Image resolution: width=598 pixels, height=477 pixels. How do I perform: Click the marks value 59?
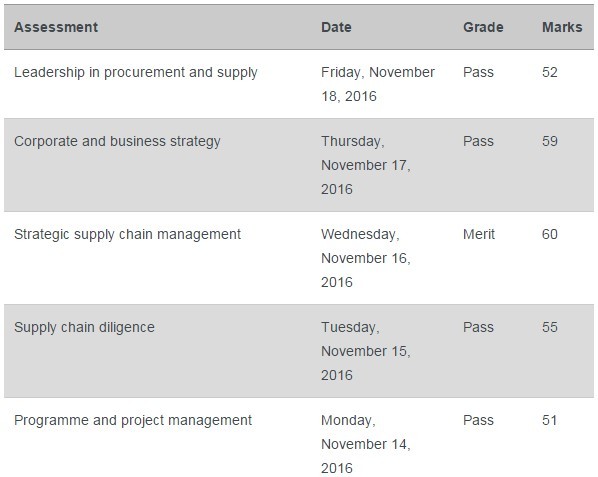click(550, 141)
